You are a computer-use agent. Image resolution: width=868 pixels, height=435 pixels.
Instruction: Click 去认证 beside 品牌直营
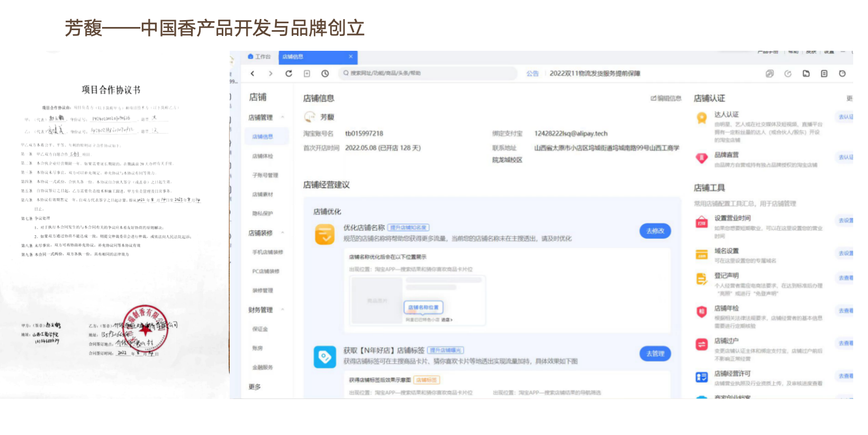coord(846,157)
